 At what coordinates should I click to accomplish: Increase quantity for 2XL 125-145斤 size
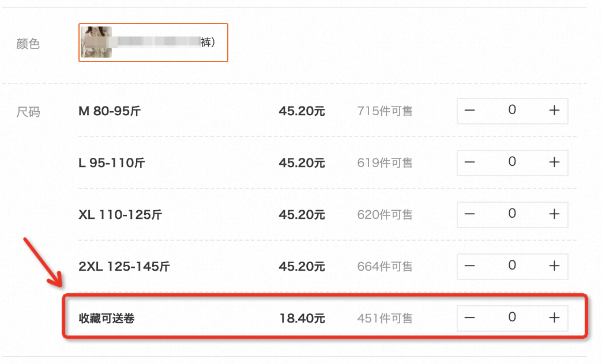(554, 266)
